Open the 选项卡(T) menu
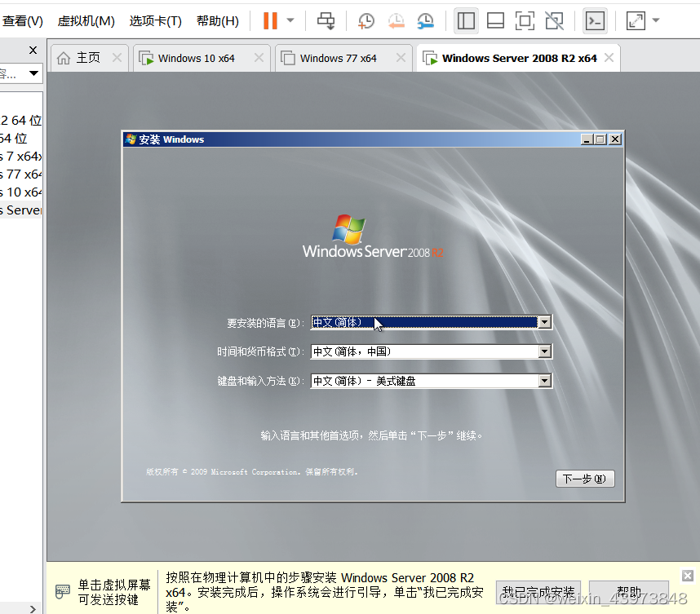 (155, 21)
